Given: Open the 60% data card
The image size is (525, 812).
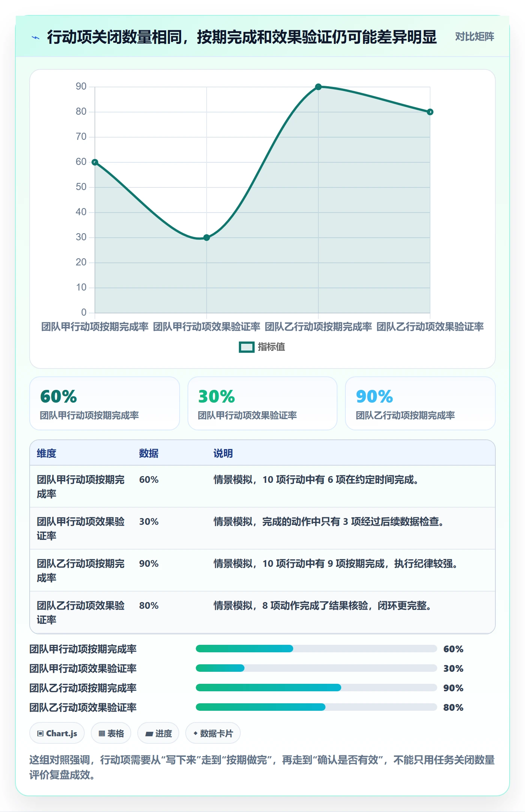Looking at the screenshot, I should click(105, 403).
